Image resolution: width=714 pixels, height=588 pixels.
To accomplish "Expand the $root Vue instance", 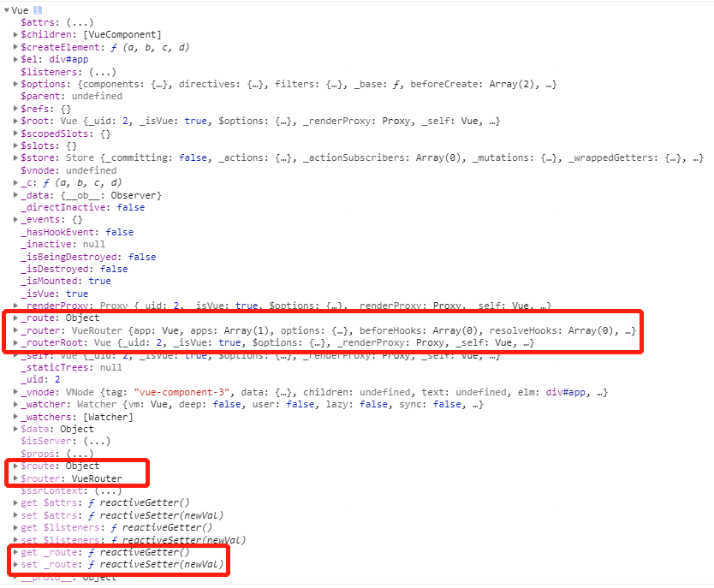I will click(15, 121).
